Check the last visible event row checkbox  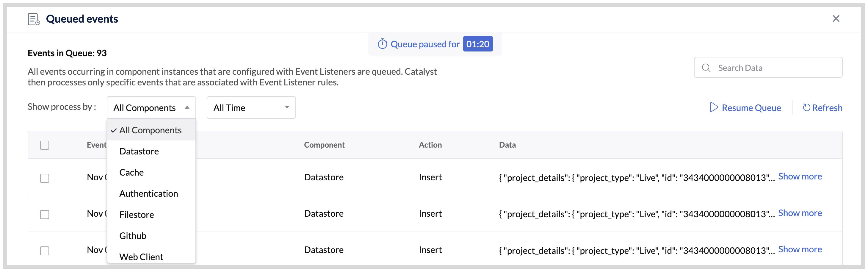[x=45, y=250]
